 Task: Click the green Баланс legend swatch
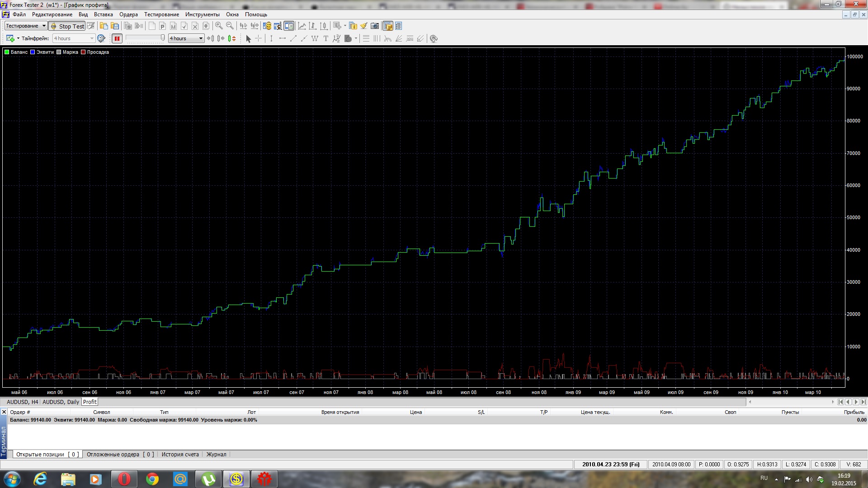(x=7, y=52)
